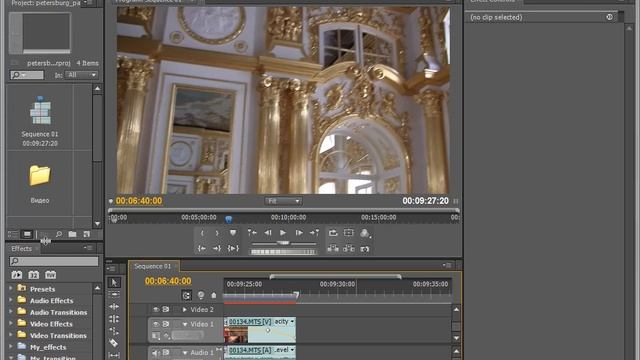This screenshot has height=360, width=640.
Task: Toggle Sync Lock on Video 1
Action: (x=166, y=324)
